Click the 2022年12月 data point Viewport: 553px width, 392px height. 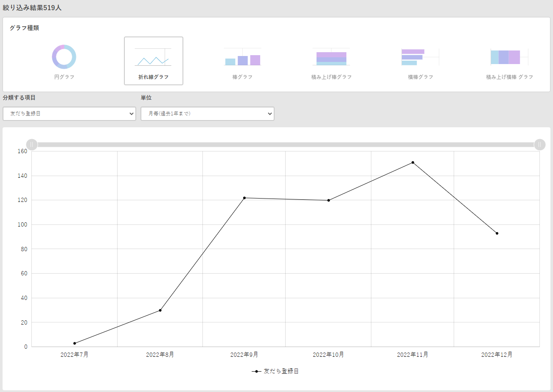coord(497,233)
